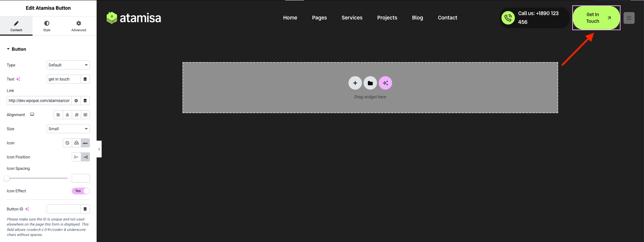Open the template library folder icon
This screenshot has height=242, width=644.
(370, 83)
